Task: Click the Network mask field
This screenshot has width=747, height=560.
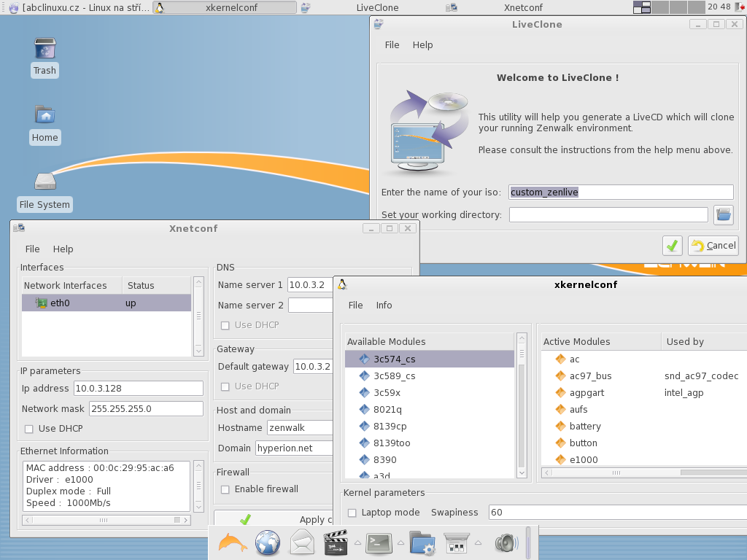Action: point(146,408)
